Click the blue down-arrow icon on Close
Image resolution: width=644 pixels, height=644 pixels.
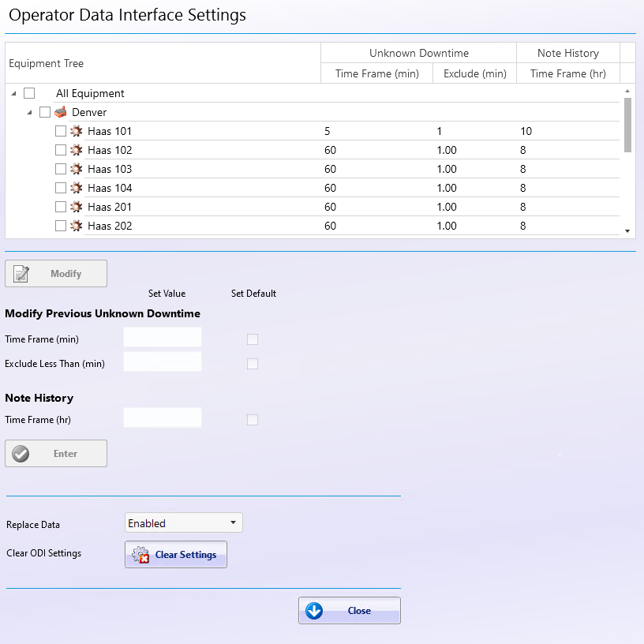coord(314,611)
